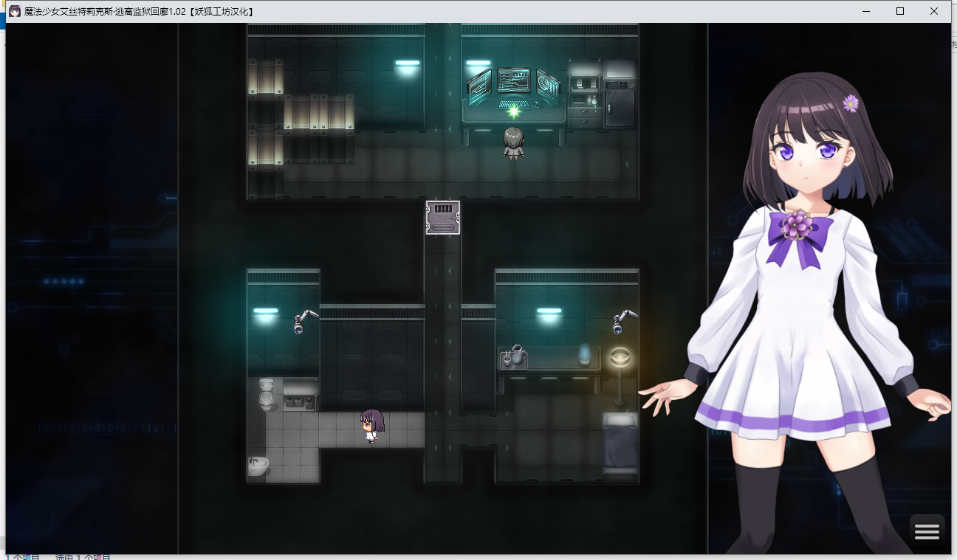This screenshot has width=957, height=560.
Task: Minimize the game window
Action: (x=865, y=11)
